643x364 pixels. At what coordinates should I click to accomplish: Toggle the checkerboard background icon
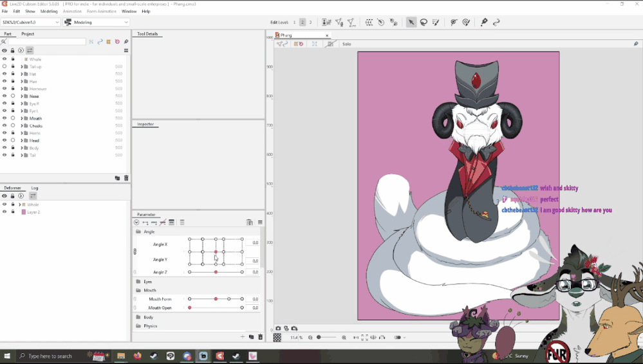(x=277, y=338)
